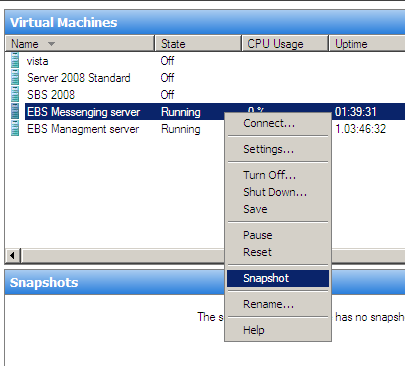Sort by the Name column header
The image size is (405, 366).
click(80, 44)
